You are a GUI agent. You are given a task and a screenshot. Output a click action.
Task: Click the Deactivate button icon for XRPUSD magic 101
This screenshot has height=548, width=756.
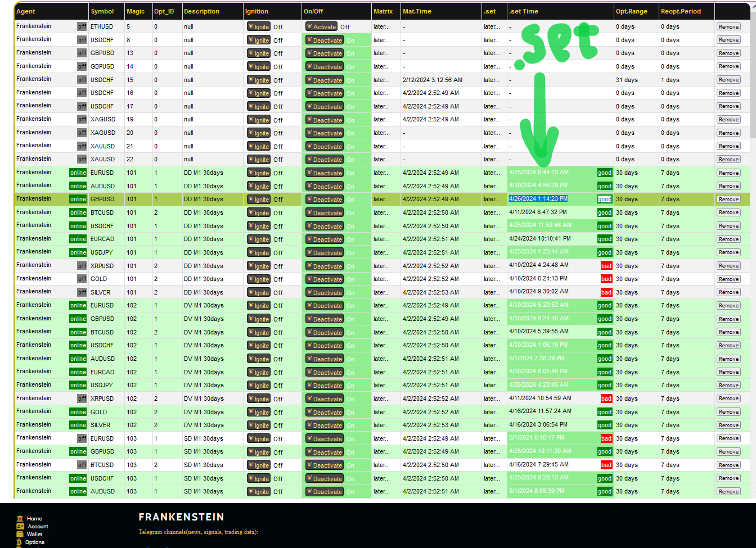pyautogui.click(x=309, y=266)
